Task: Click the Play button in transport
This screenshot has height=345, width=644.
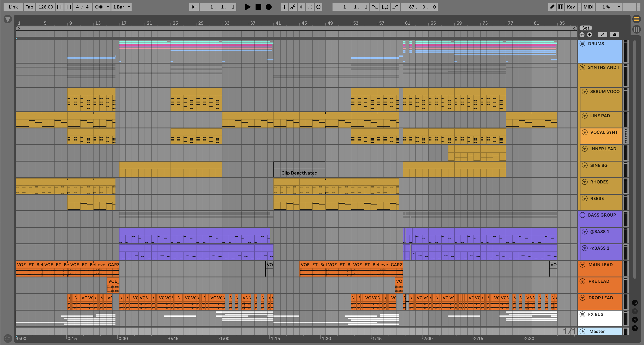Action: [247, 7]
